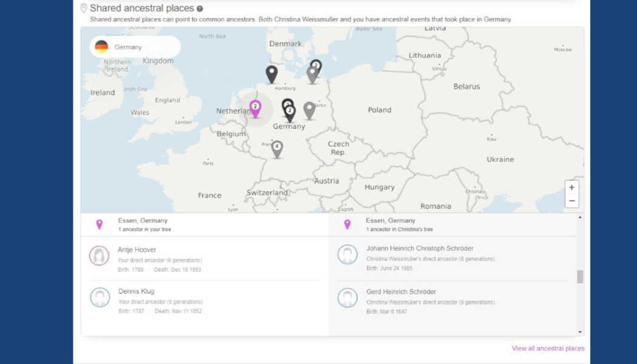Open Gerd Heinrich Schröder's avatar
Viewport: 637px width, 364px height.
(348, 298)
